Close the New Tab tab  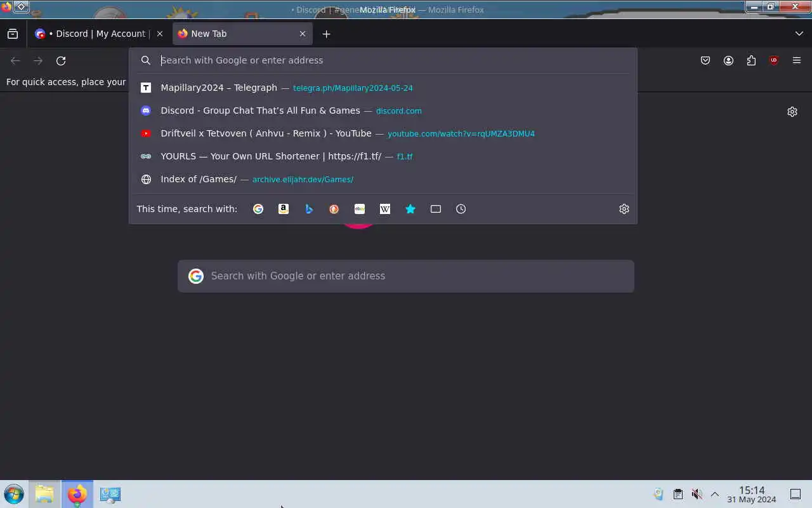coord(303,34)
